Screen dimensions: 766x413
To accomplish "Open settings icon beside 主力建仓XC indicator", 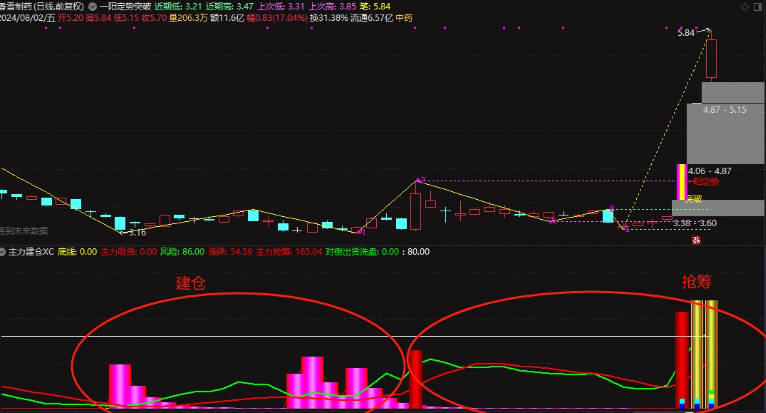I will pyautogui.click(x=2, y=252).
